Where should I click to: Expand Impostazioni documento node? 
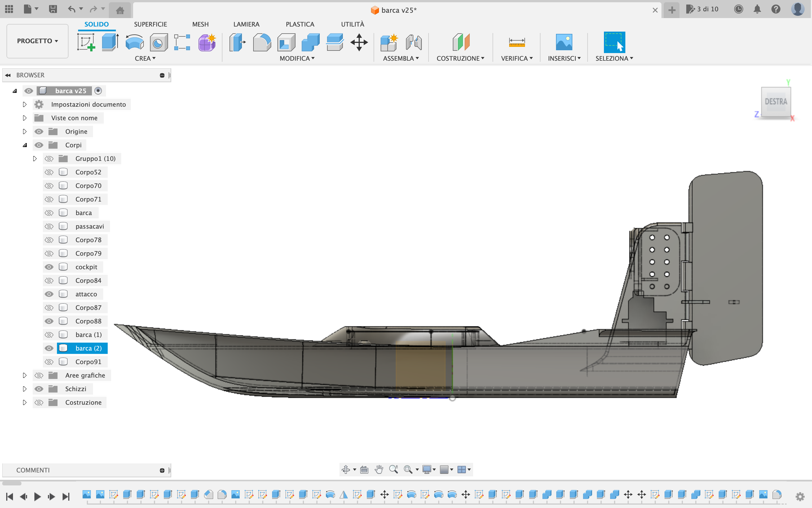tap(25, 104)
